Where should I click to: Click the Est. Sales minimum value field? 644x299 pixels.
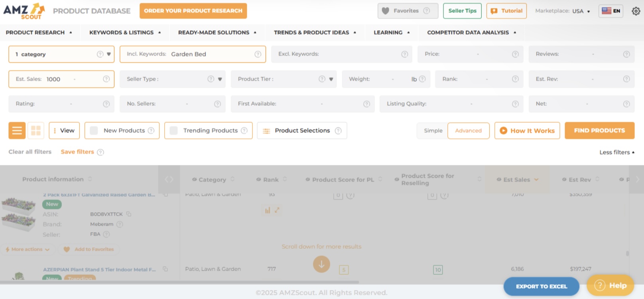pyautogui.click(x=53, y=79)
